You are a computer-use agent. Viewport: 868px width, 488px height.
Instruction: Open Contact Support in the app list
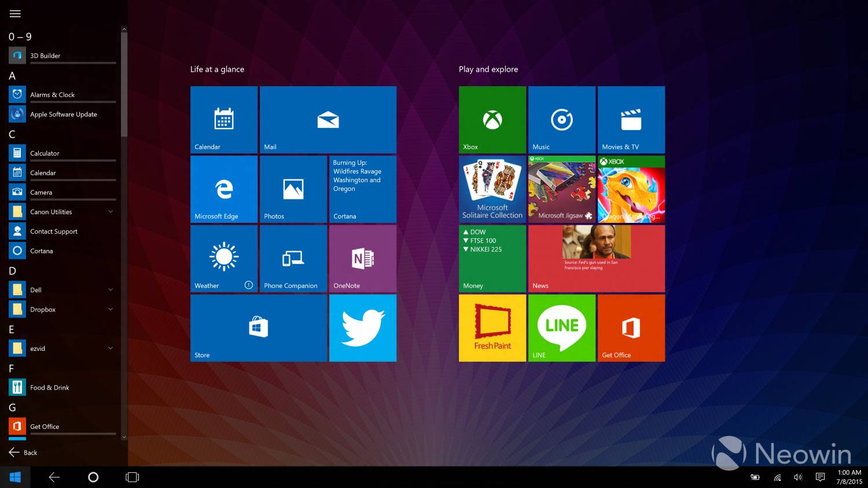coord(62,231)
